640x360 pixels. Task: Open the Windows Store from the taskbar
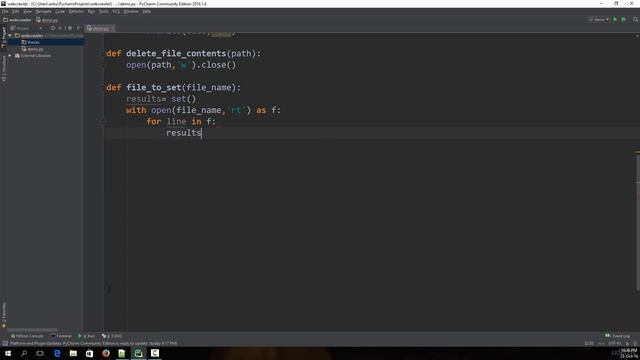(89, 353)
